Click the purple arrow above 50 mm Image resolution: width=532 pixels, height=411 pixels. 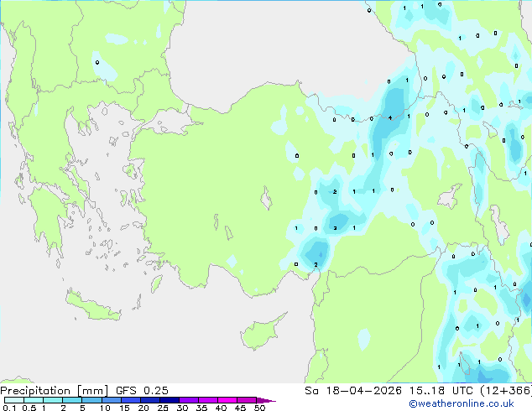click(x=266, y=400)
